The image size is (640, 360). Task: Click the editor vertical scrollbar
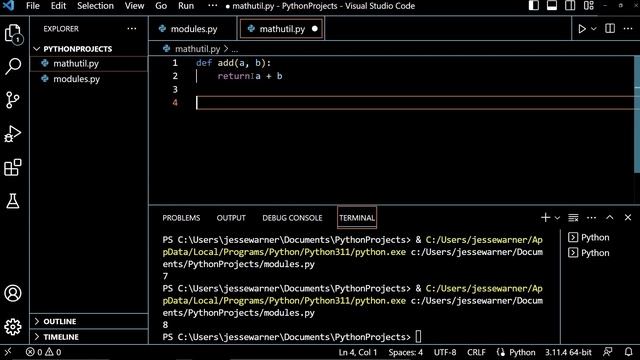[637, 114]
